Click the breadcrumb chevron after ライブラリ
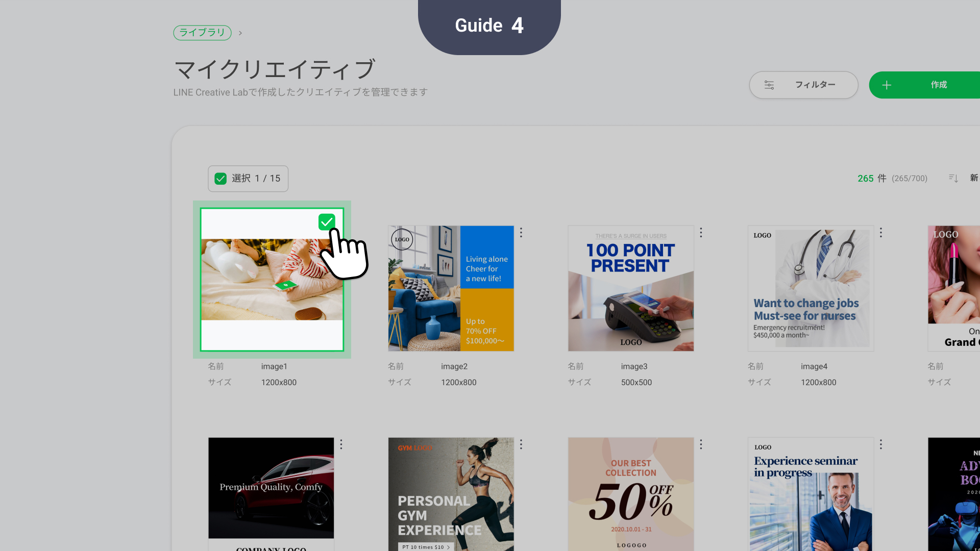This screenshot has width=980, height=551. [x=240, y=33]
